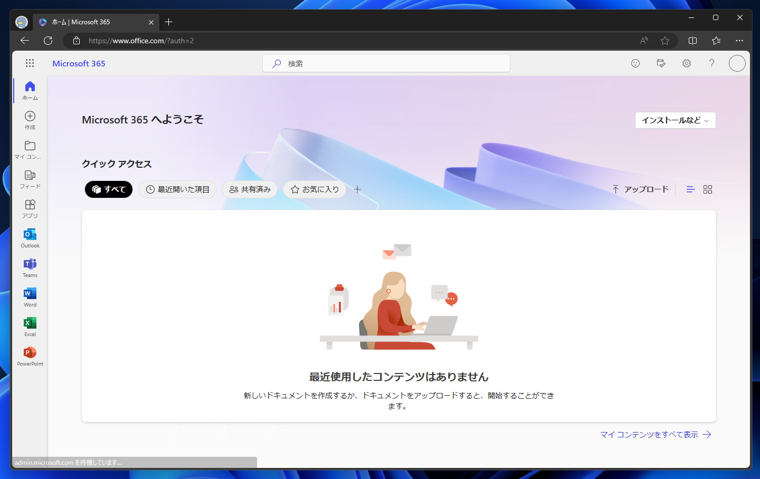Launch Teams from the sidebar
This screenshot has width=760, height=479.
point(30,268)
